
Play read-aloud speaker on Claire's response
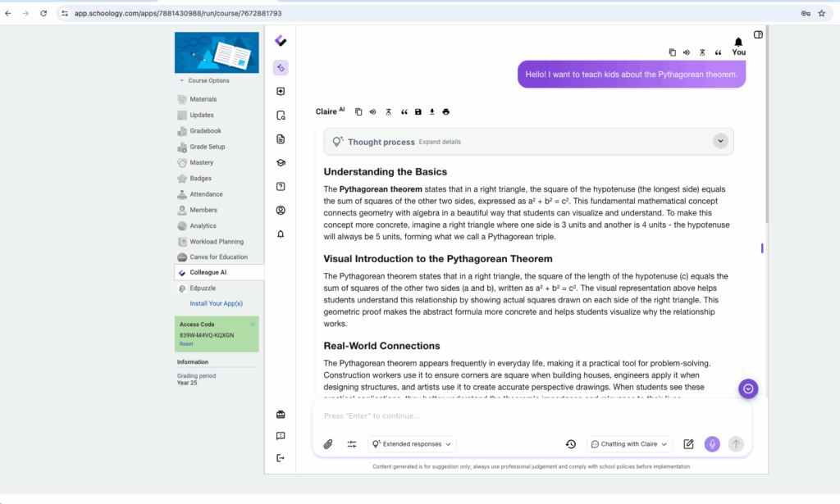[372, 111]
